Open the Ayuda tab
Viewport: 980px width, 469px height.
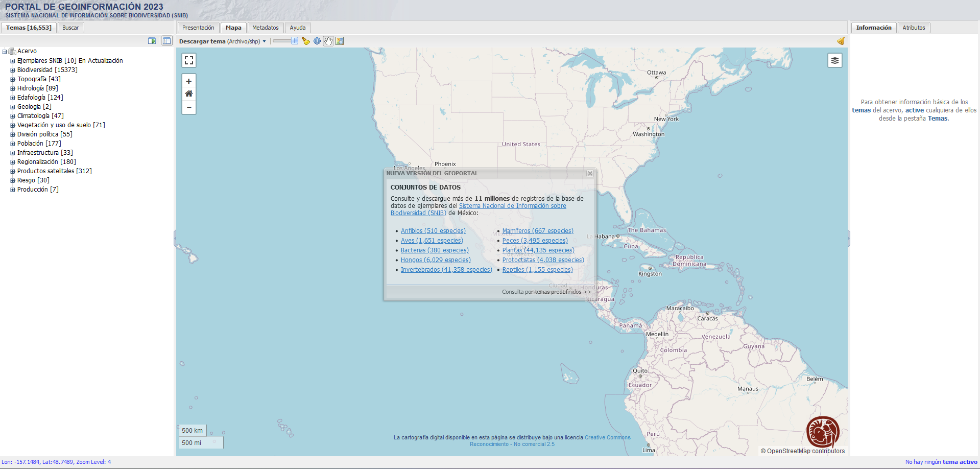point(298,28)
